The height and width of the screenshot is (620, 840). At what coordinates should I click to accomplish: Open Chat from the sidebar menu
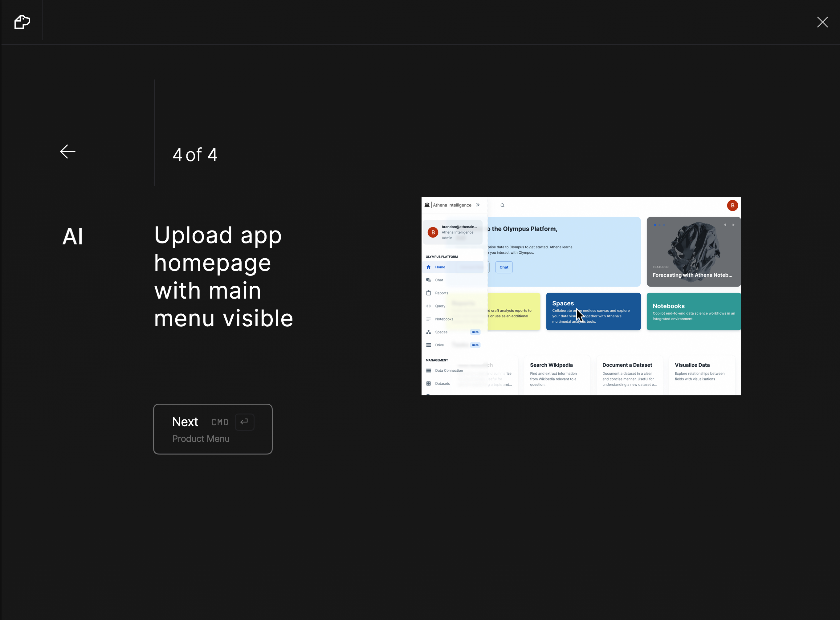(439, 280)
